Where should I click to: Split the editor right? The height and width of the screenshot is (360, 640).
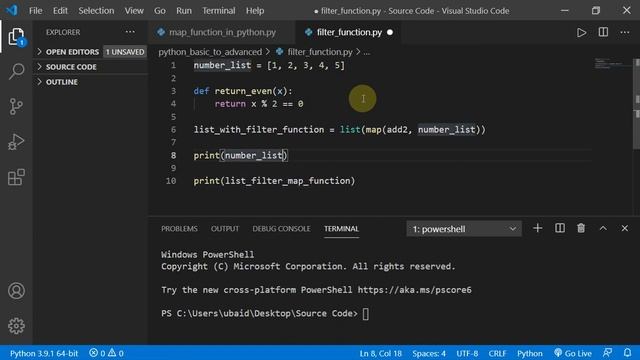coord(603,32)
